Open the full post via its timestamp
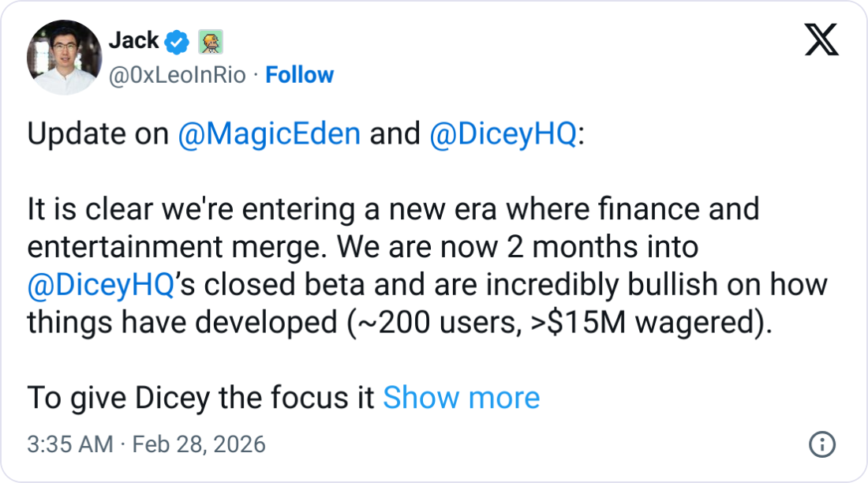The image size is (868, 483). click(x=146, y=444)
